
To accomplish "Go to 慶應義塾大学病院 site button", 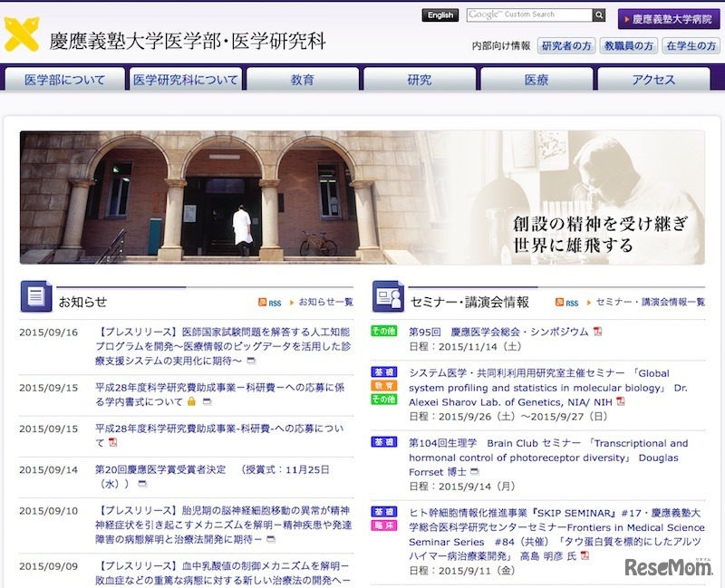I will [669, 18].
